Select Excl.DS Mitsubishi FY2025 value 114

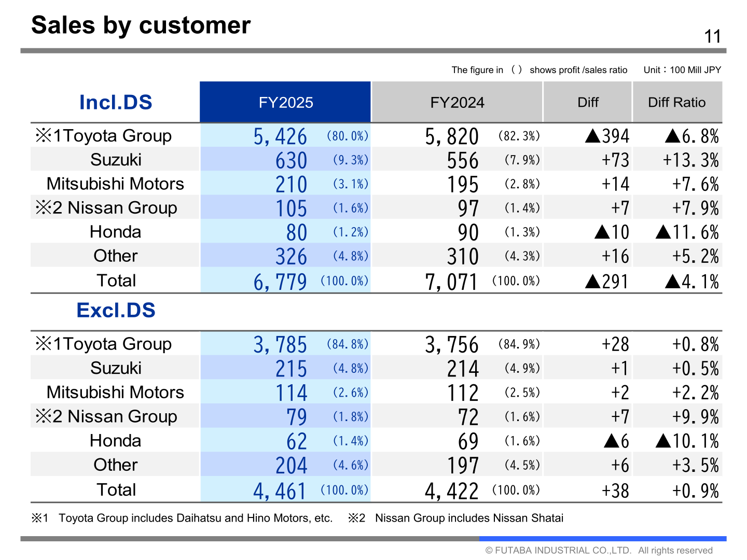tap(291, 393)
